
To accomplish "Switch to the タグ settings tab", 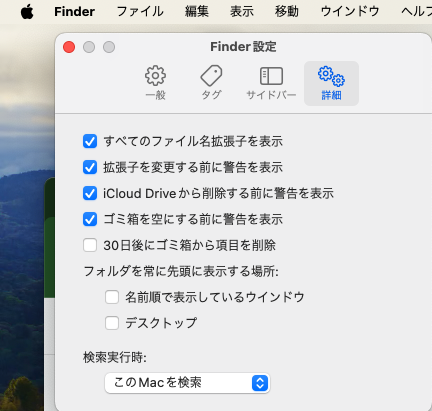I will 211,83.
